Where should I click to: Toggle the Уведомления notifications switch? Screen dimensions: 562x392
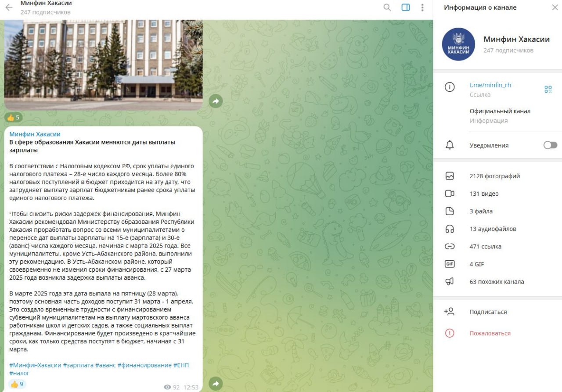(x=550, y=145)
